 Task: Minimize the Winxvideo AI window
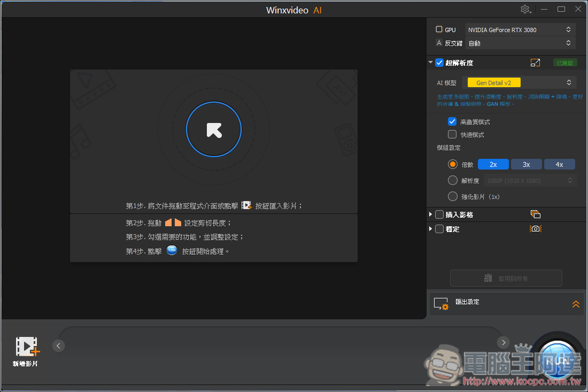(544, 9)
